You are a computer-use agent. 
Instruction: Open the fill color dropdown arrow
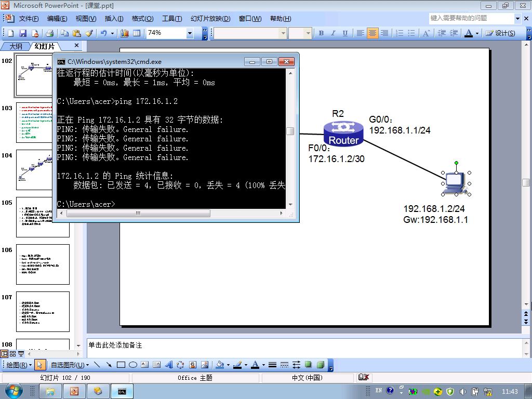coord(228,365)
